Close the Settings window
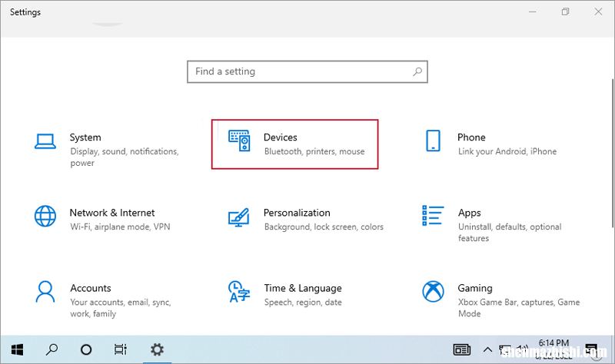 point(598,12)
